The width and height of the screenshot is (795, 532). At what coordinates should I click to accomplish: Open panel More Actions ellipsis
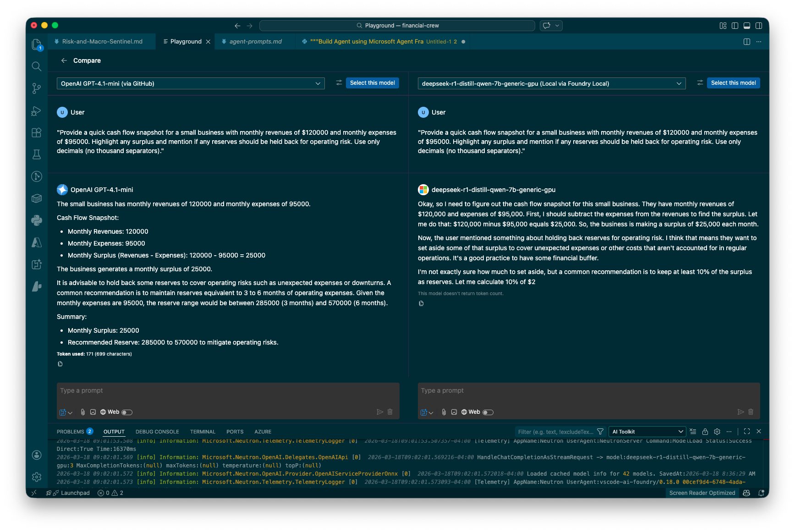pyautogui.click(x=729, y=432)
